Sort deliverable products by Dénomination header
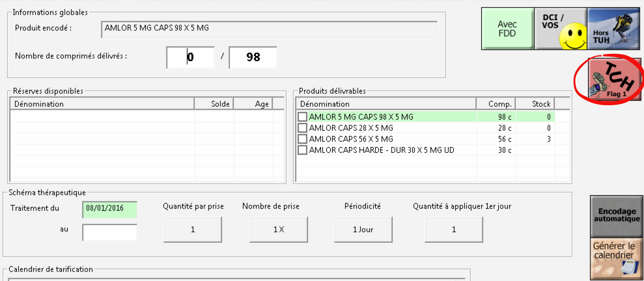The image size is (644, 281). coord(386,104)
